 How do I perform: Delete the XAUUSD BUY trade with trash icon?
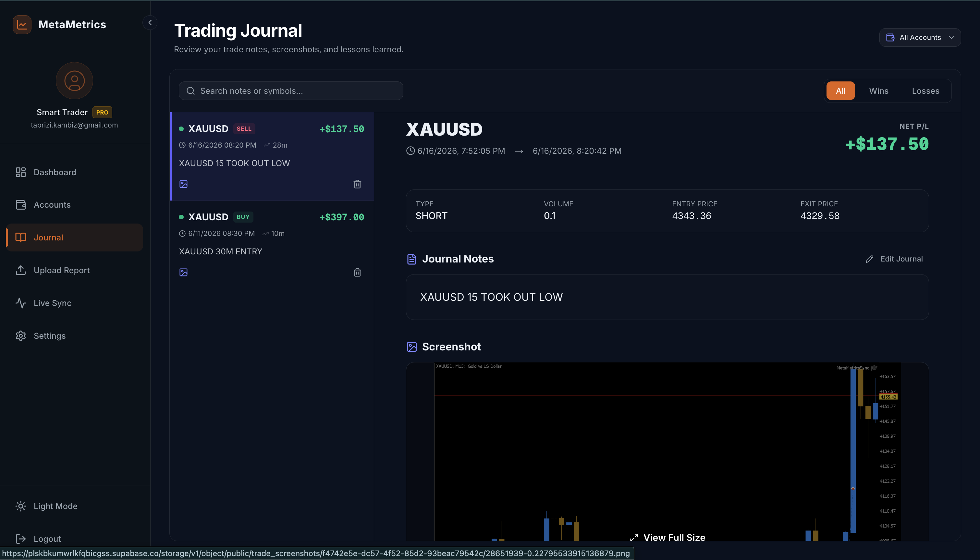point(357,272)
